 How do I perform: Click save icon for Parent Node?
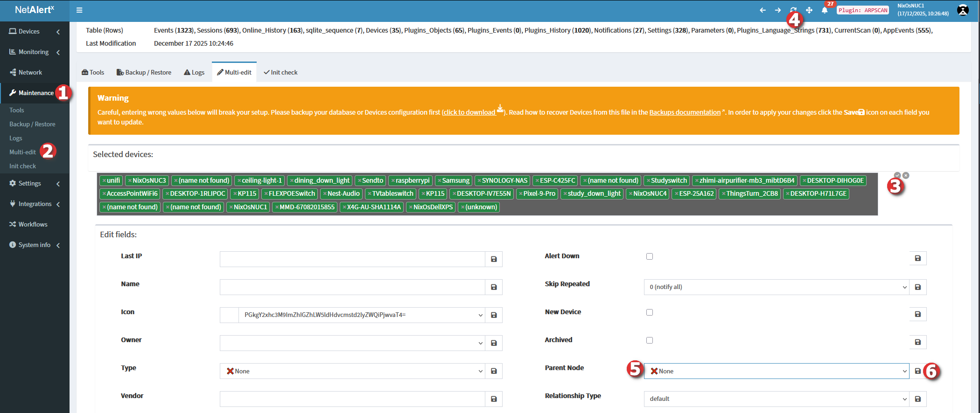pyautogui.click(x=917, y=371)
